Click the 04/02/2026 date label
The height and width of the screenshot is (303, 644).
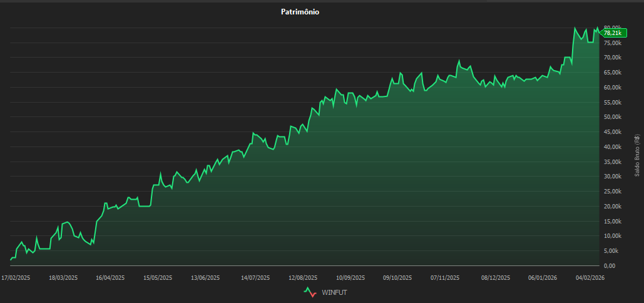pyautogui.click(x=590, y=277)
